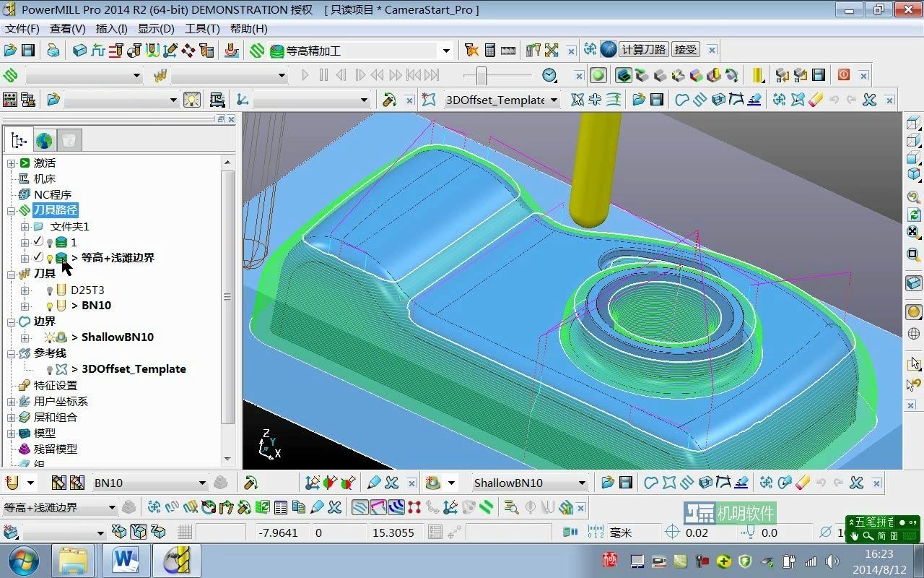Toggle the checkbox next to toolpath 1
This screenshot has width=924, height=578.
(38, 241)
